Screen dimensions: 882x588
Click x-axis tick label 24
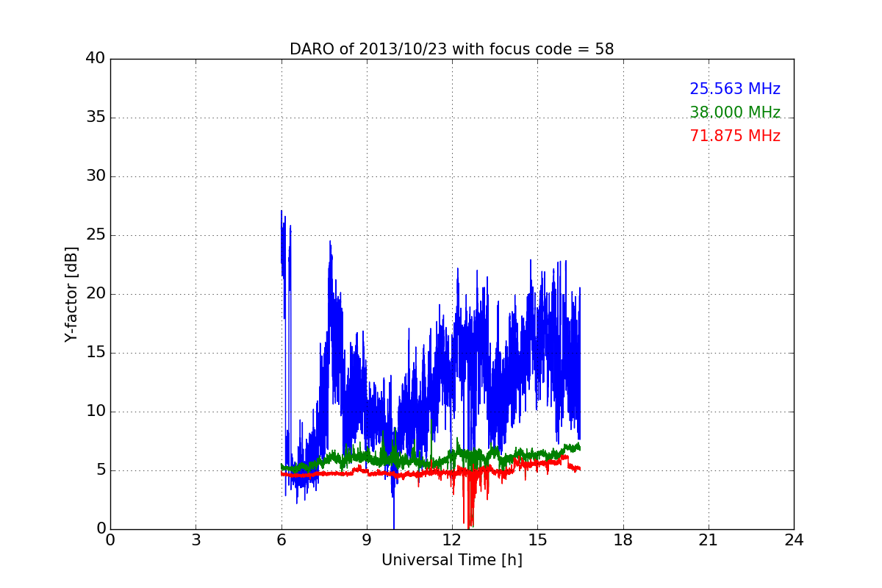click(x=794, y=540)
